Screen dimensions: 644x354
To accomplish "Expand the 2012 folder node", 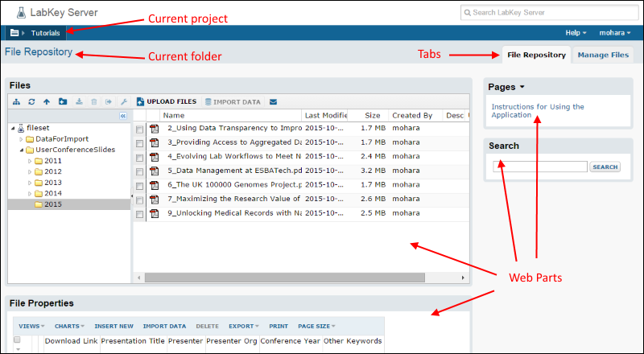I will click(30, 171).
